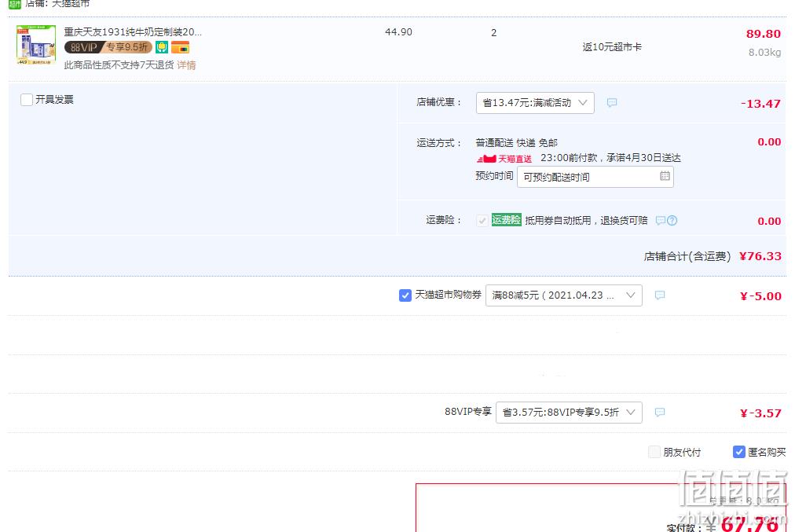This screenshot has width=795, height=532.
Task: Click the question mark help icon for 运费险
Action: point(672,221)
